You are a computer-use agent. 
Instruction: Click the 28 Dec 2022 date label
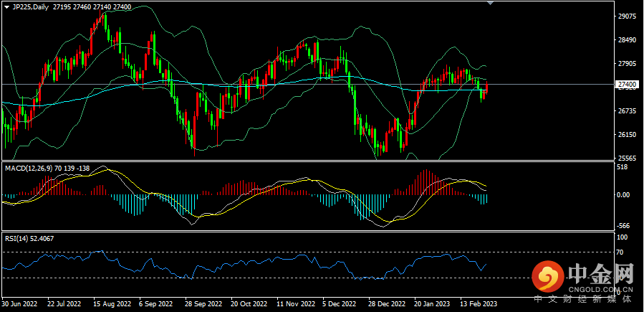tap(385, 304)
